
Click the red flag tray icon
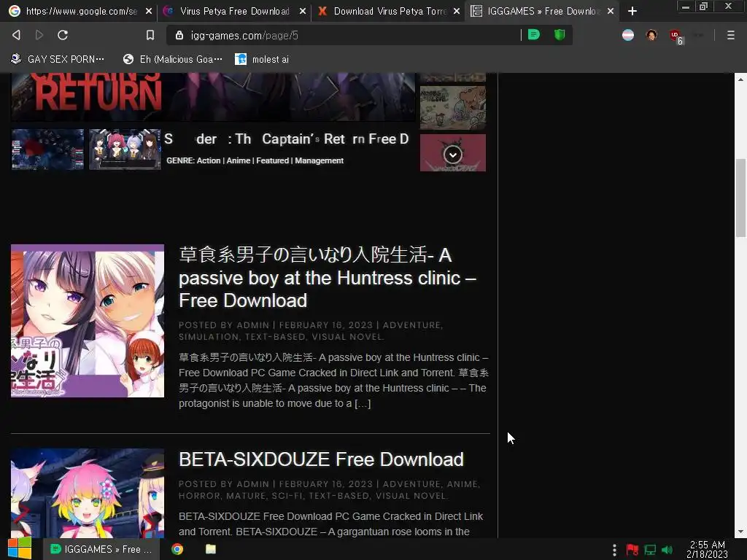click(x=632, y=550)
